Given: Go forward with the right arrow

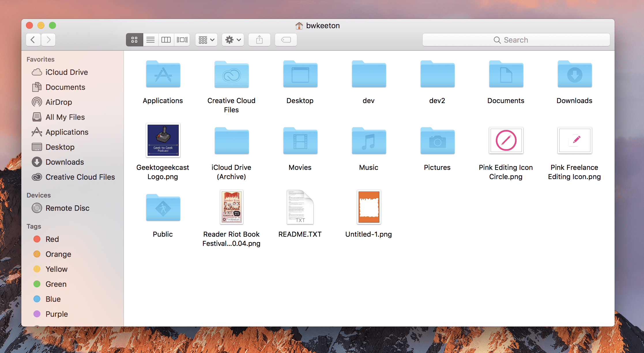Looking at the screenshot, I should [x=48, y=40].
